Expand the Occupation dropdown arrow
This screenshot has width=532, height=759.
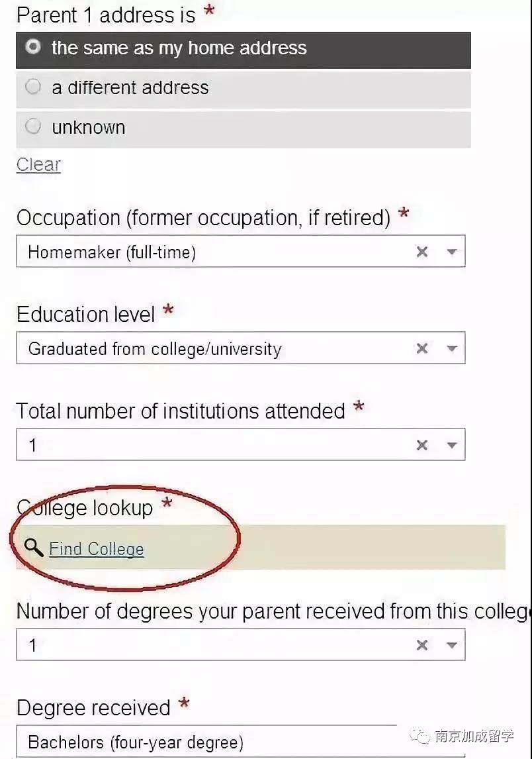click(452, 252)
